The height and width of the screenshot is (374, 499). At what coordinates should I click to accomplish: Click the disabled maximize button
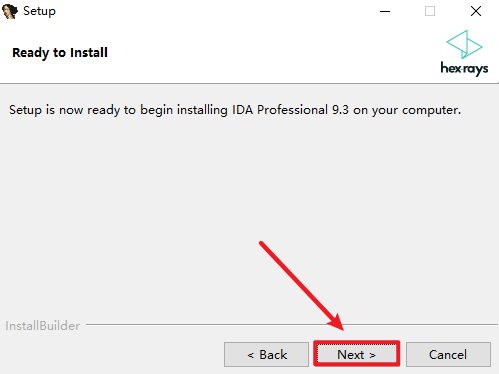tap(430, 11)
